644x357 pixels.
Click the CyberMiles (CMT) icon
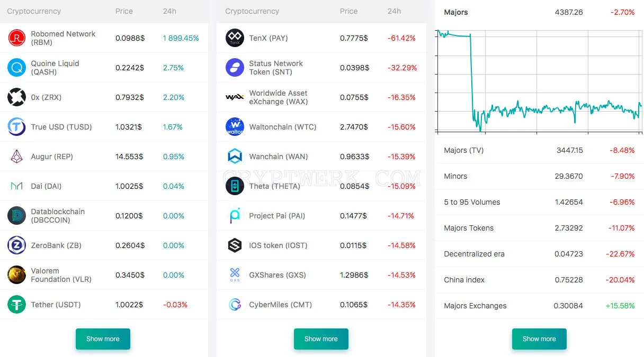[235, 305]
